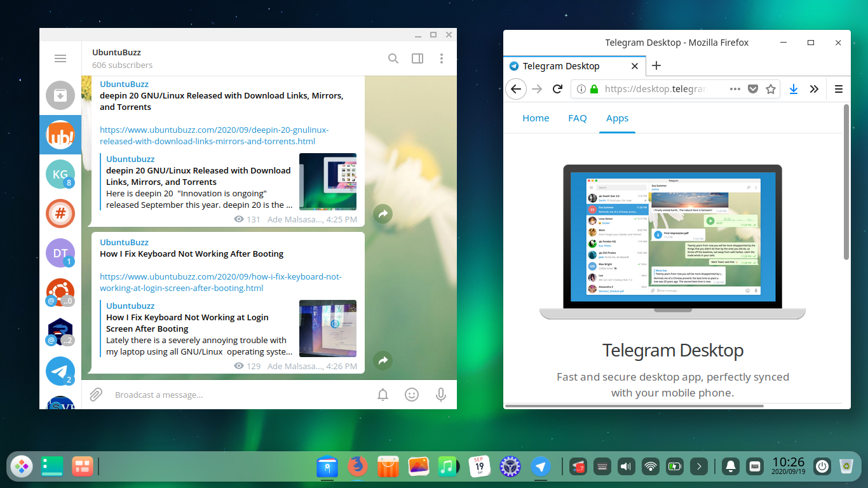The width and height of the screenshot is (868, 488).
Task: Show site information in Firefox address bar
Action: (581, 89)
